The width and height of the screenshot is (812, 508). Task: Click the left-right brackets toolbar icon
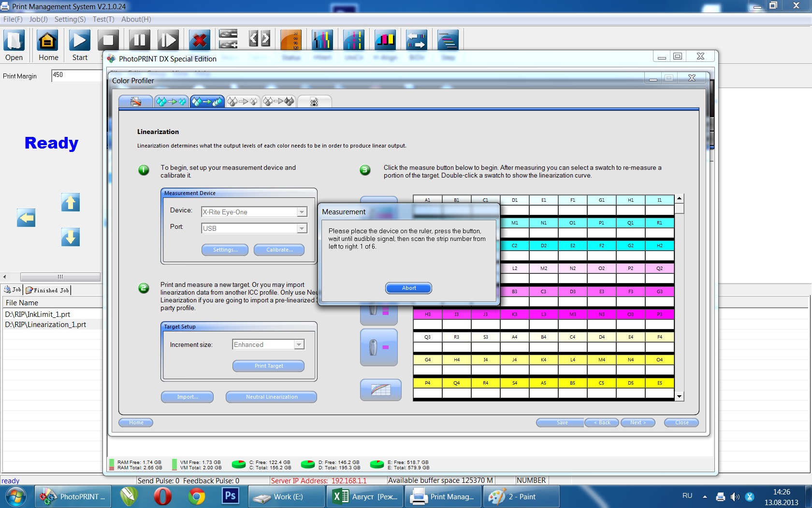point(260,39)
